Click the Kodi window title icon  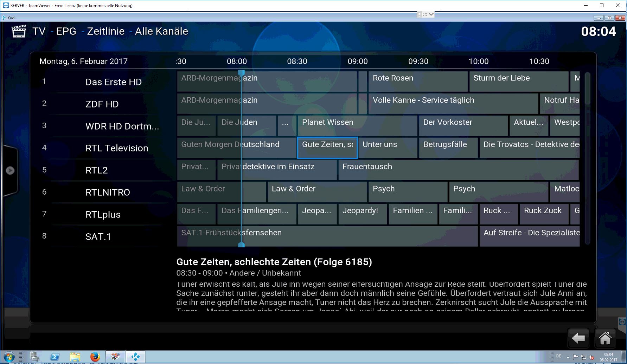[x=4, y=18]
